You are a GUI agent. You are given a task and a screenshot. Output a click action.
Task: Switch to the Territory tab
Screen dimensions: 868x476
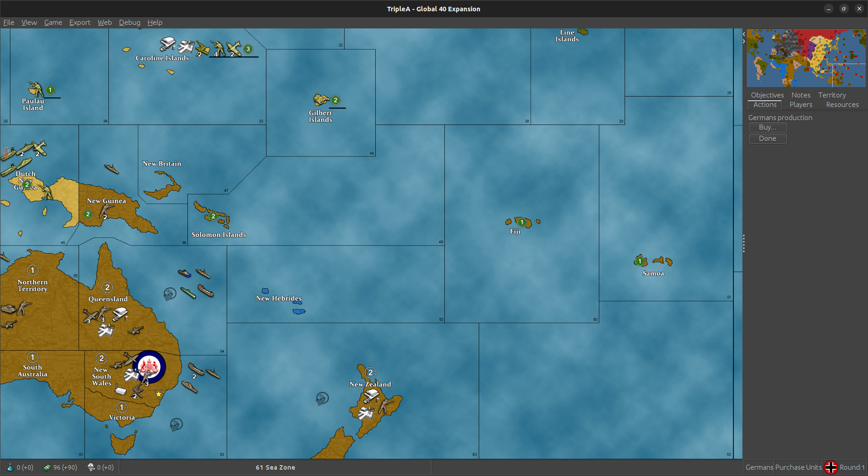point(832,95)
